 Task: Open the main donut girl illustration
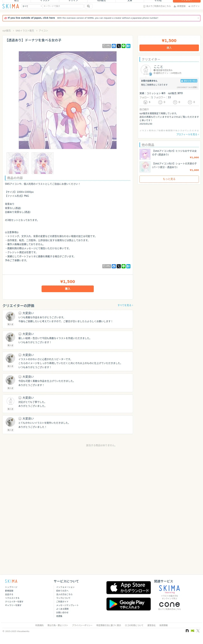click(x=68, y=100)
